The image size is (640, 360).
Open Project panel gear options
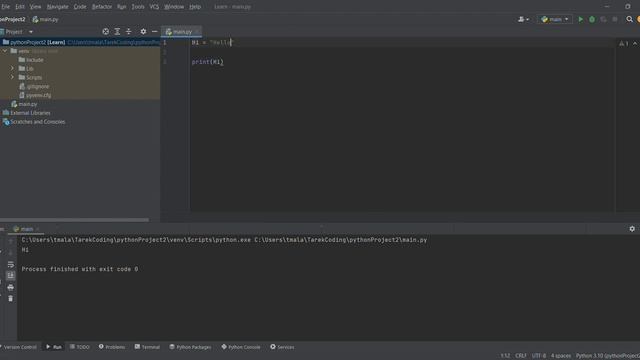click(x=143, y=31)
